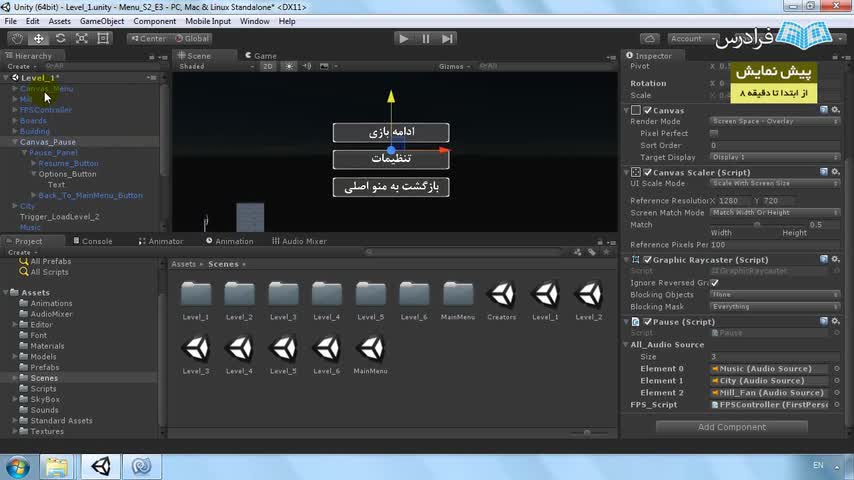Open the Level_3 scene asset

pos(196,350)
